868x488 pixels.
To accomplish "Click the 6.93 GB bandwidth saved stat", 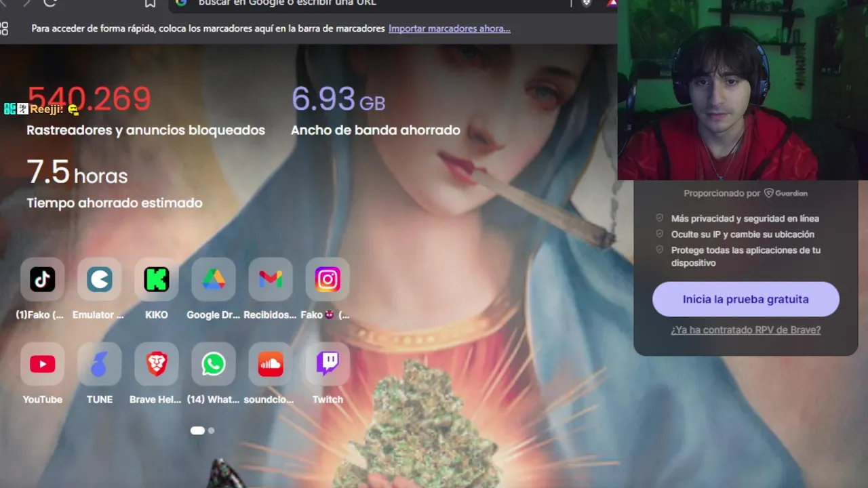I will pos(338,100).
